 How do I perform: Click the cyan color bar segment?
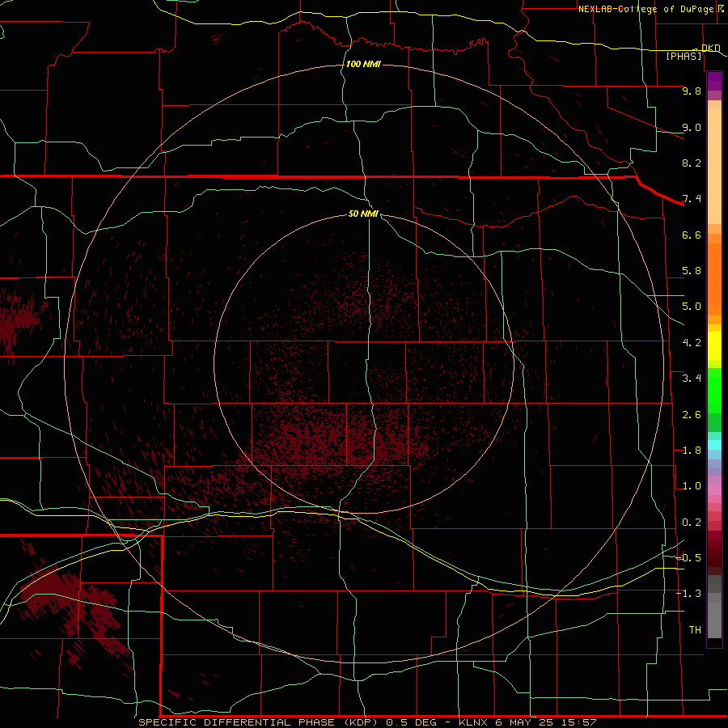[714, 445]
